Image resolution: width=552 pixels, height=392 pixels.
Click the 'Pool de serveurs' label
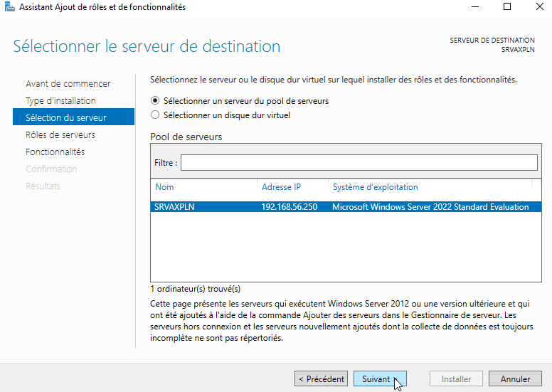[186, 137]
